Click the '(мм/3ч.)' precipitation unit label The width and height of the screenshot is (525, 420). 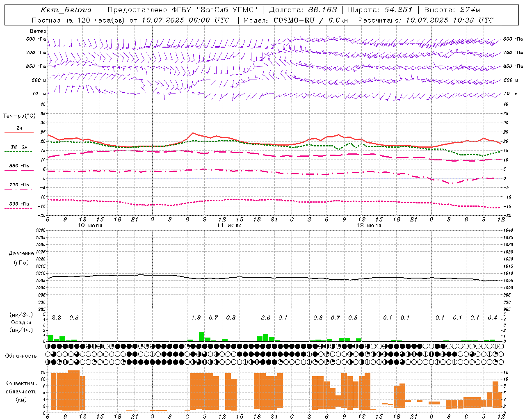coord(21,315)
